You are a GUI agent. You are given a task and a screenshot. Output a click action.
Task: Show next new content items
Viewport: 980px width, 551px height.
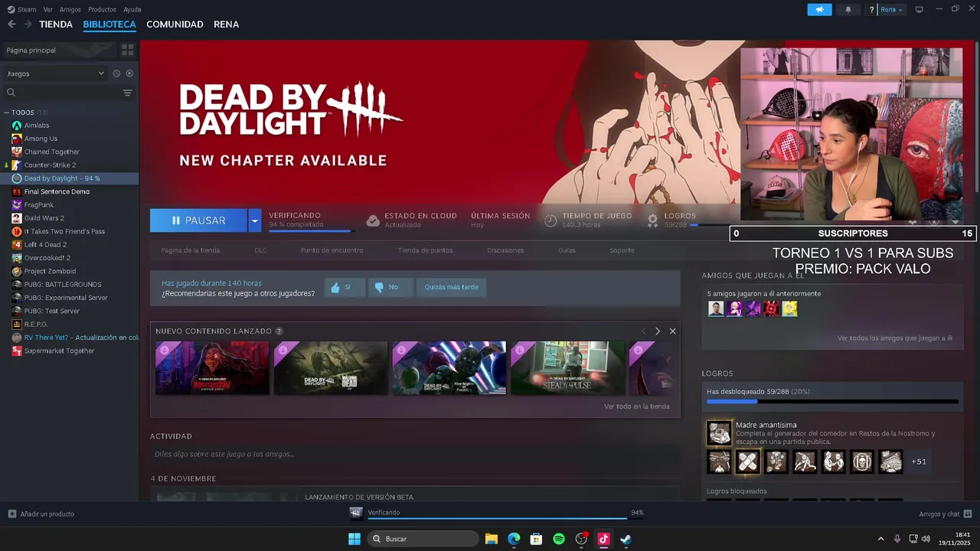(x=657, y=331)
